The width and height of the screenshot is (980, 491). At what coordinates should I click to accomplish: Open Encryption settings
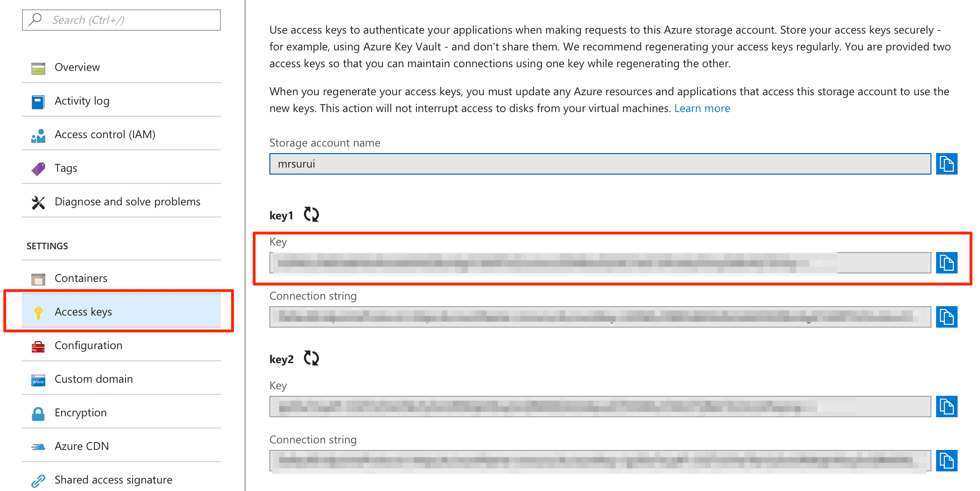[x=80, y=412]
